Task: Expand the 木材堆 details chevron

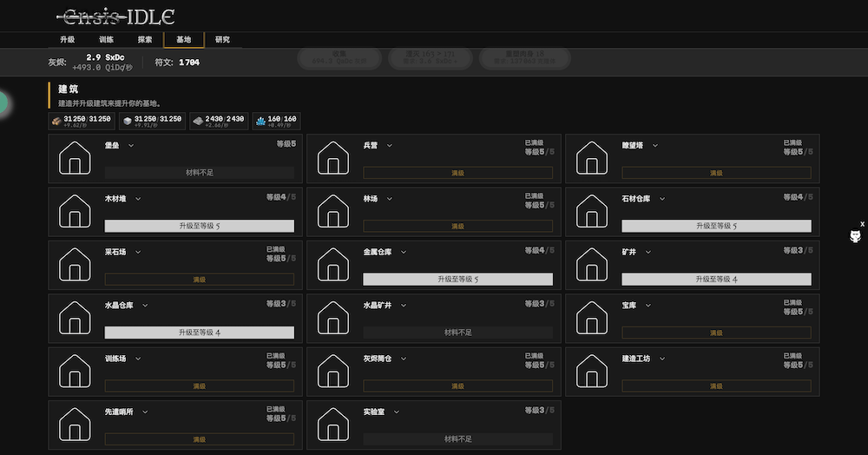Action: pos(138,199)
